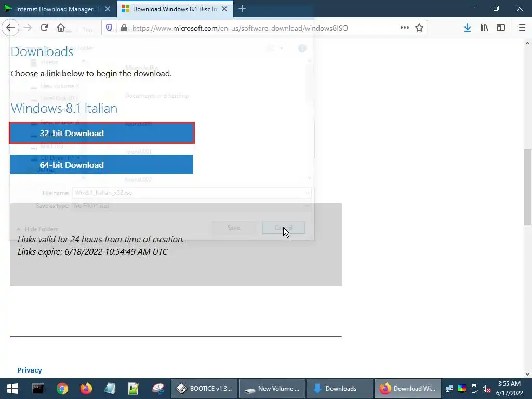Start the 64-bit Download

click(102, 165)
